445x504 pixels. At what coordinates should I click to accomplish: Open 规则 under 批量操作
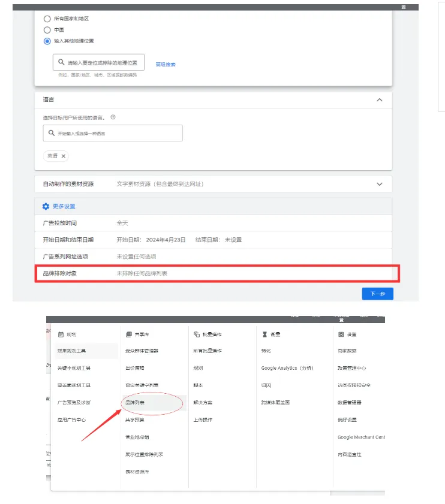[198, 368]
